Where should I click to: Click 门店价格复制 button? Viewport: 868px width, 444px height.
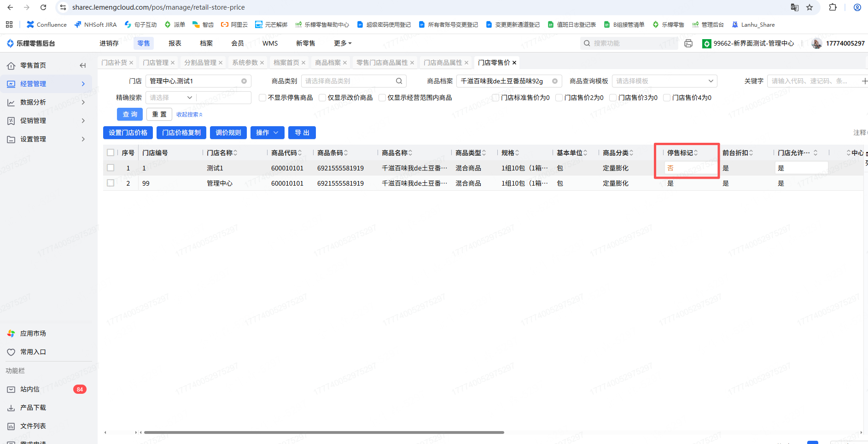[181, 133]
